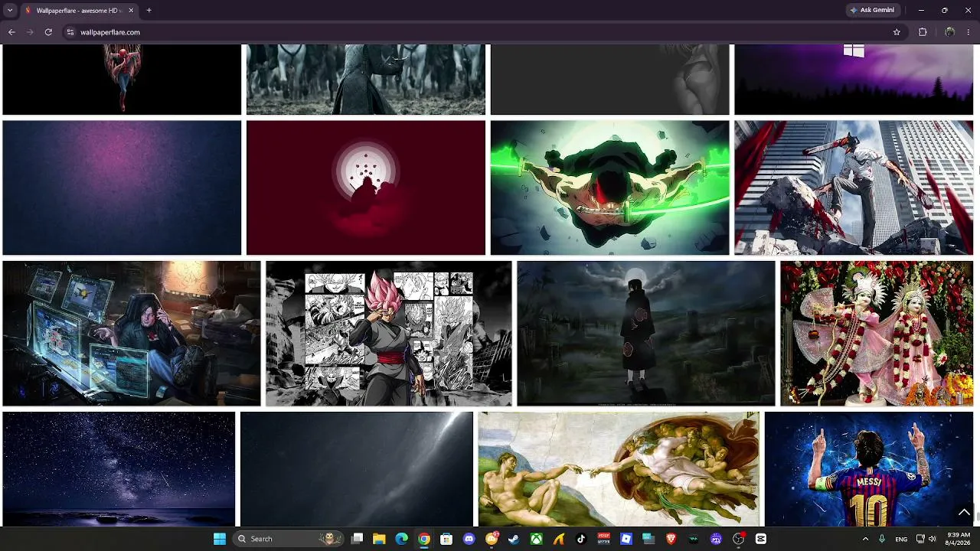980x551 pixels.
Task: Open Chrome's three-dot menu
Action: coord(969,32)
